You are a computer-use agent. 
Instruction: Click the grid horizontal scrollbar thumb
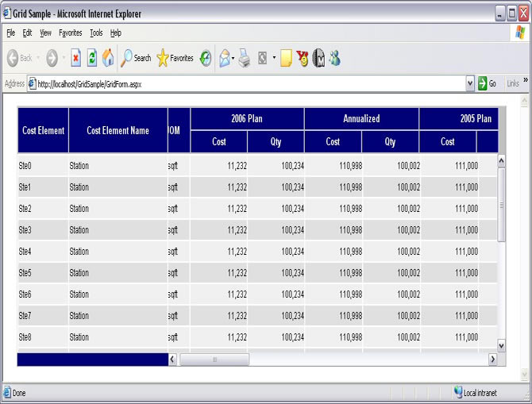coord(214,360)
